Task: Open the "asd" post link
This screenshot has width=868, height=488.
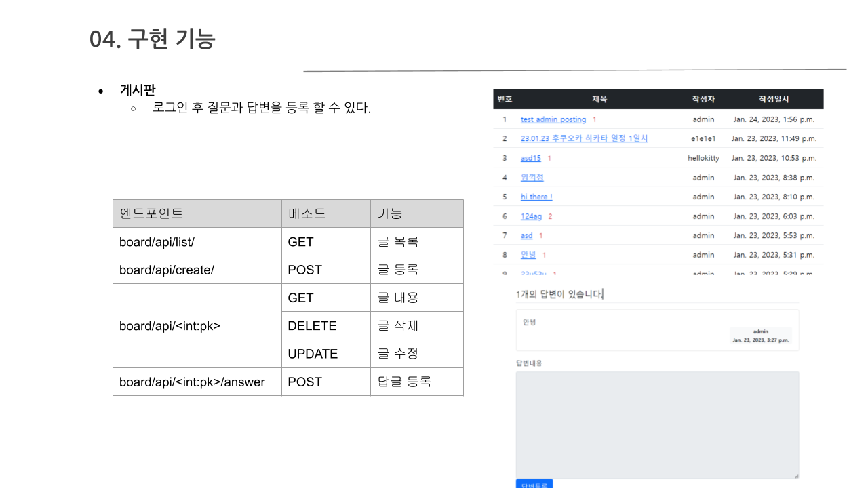Action: point(526,235)
